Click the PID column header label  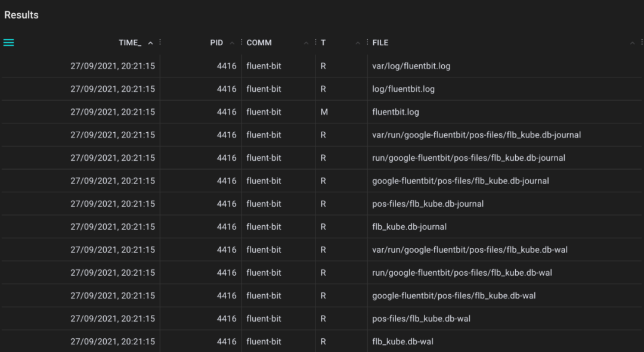(x=216, y=43)
